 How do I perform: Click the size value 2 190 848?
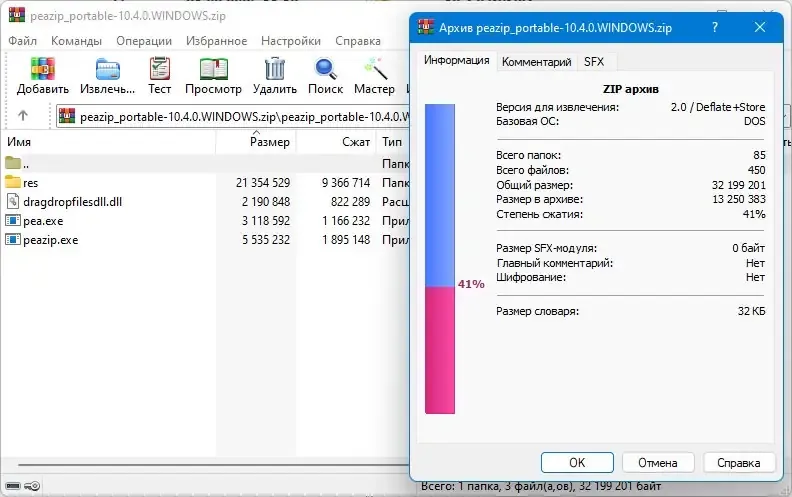click(x=266, y=202)
